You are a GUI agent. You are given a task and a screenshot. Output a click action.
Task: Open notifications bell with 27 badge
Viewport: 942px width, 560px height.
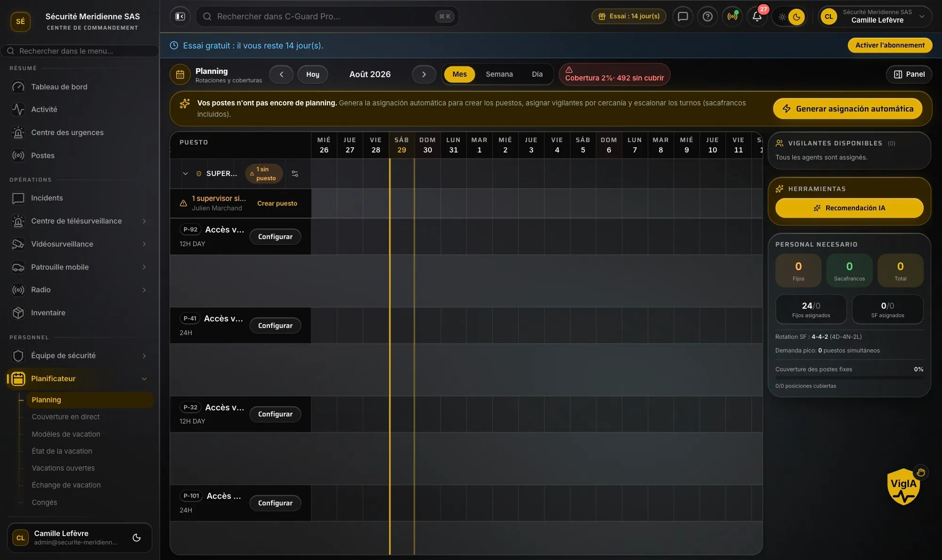[757, 16]
